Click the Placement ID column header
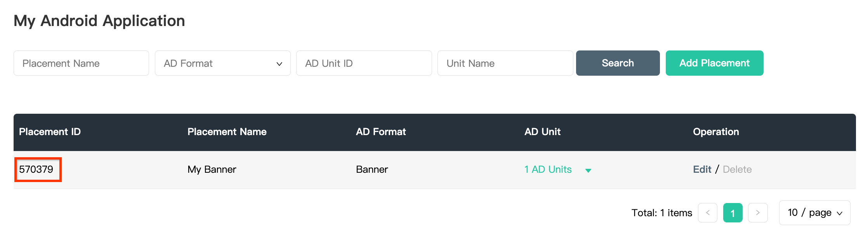Image resolution: width=868 pixels, height=243 pixels. 50,132
